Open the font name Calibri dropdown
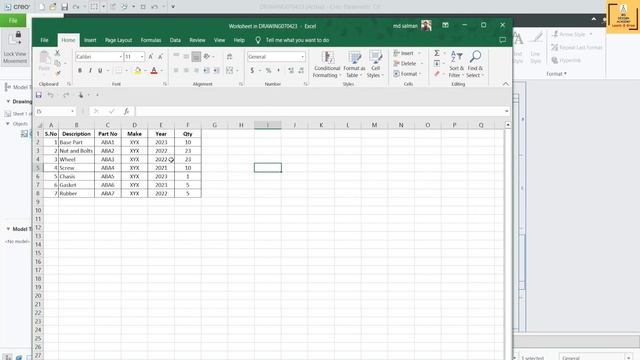 120,57
